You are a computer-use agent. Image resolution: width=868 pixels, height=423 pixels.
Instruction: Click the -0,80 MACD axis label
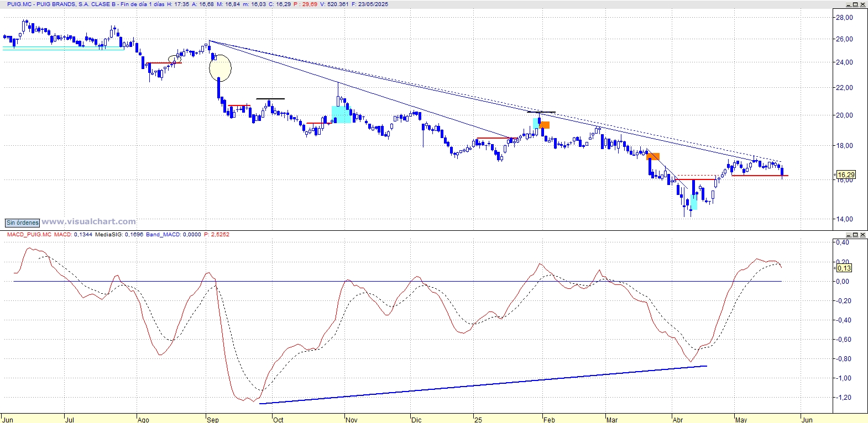(x=843, y=359)
